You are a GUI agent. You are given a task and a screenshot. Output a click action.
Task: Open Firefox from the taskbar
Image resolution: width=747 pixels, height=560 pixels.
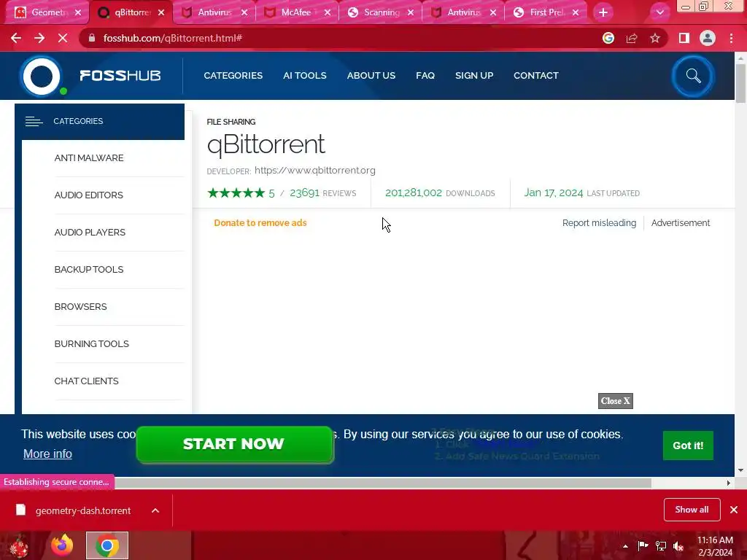point(63,545)
